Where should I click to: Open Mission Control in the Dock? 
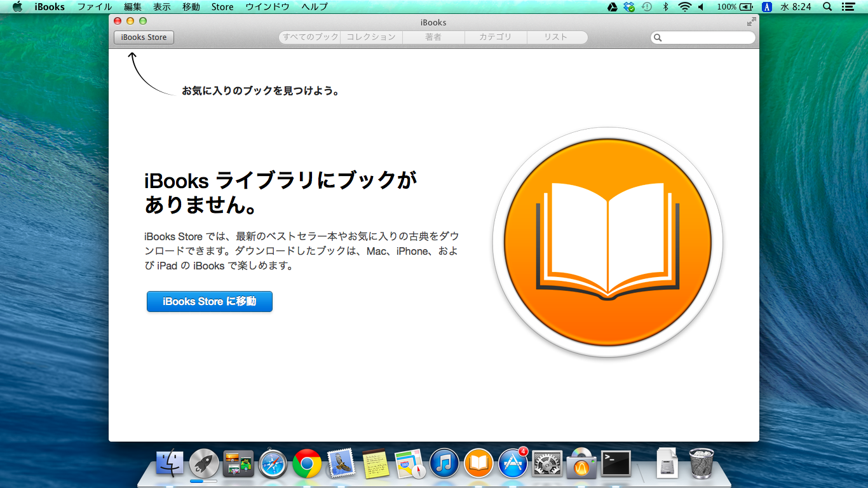[x=238, y=464]
